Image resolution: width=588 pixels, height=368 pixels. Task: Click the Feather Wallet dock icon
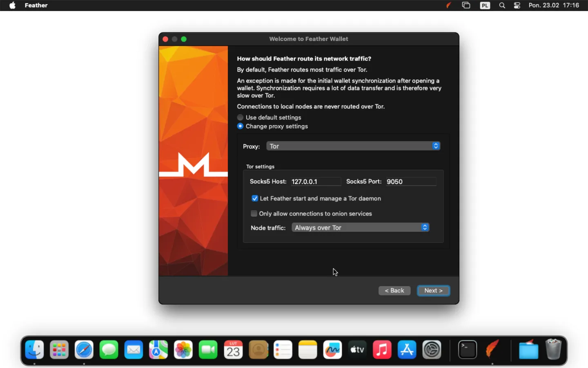point(493,350)
